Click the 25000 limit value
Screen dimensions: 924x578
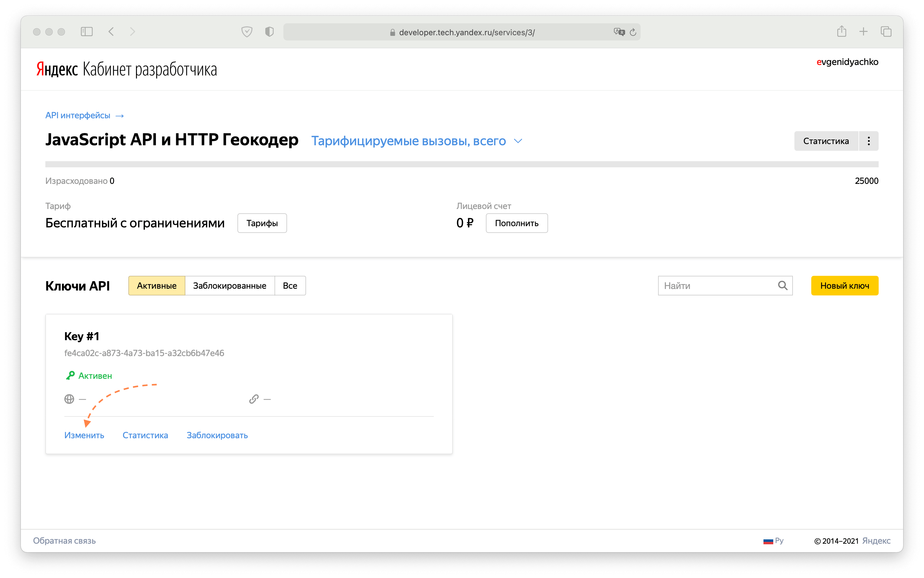tap(867, 181)
